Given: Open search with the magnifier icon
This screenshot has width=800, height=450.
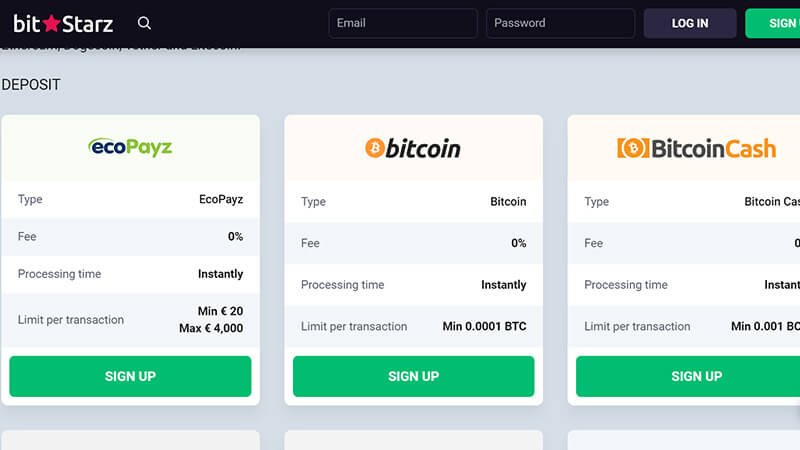Looking at the screenshot, I should (145, 23).
